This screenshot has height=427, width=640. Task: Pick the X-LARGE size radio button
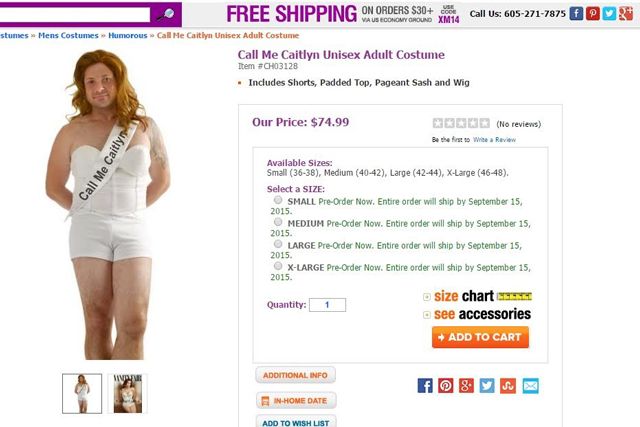coord(277,266)
